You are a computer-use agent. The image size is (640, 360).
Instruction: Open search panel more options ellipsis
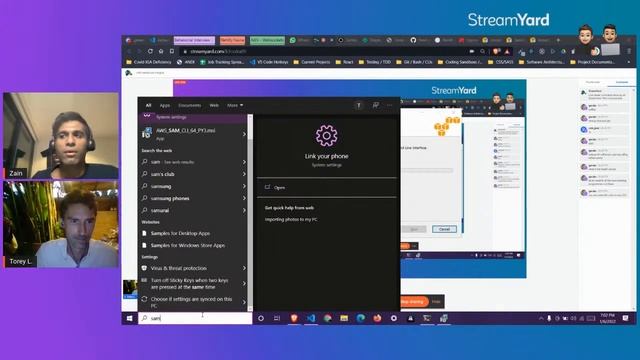389,105
